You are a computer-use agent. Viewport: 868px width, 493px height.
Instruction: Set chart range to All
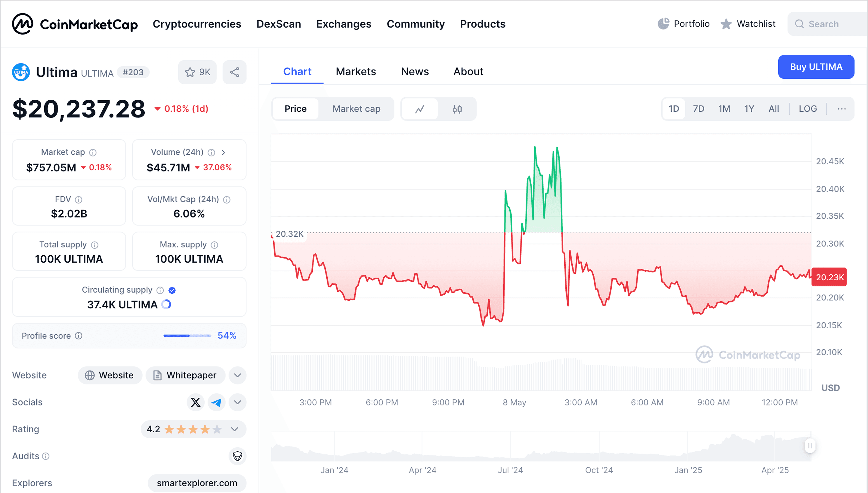click(x=774, y=109)
